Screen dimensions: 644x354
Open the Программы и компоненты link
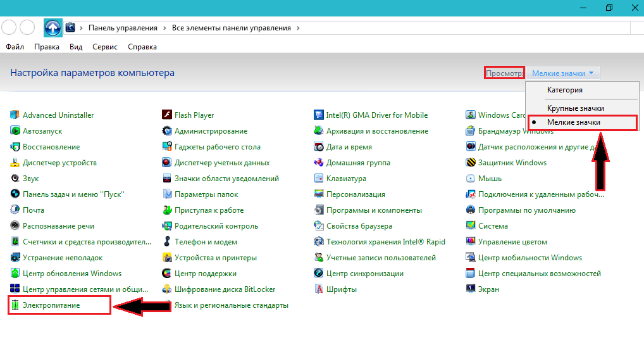coord(374,210)
